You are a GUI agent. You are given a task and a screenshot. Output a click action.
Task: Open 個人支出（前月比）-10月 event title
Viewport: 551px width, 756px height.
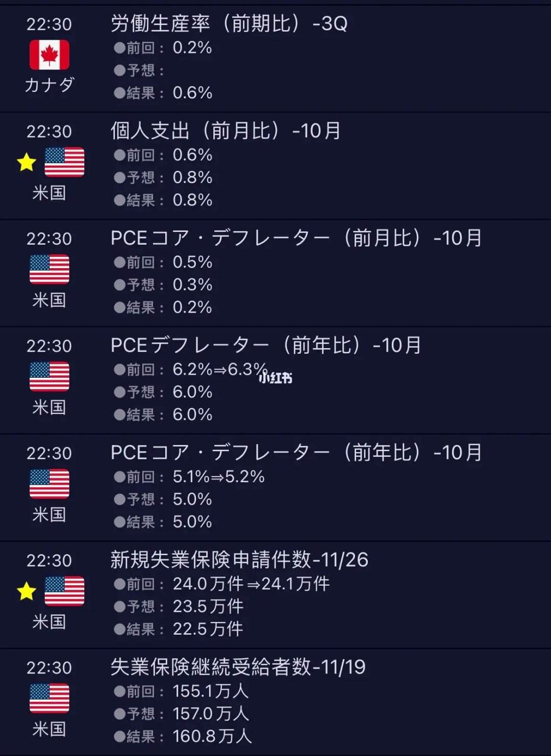226,131
